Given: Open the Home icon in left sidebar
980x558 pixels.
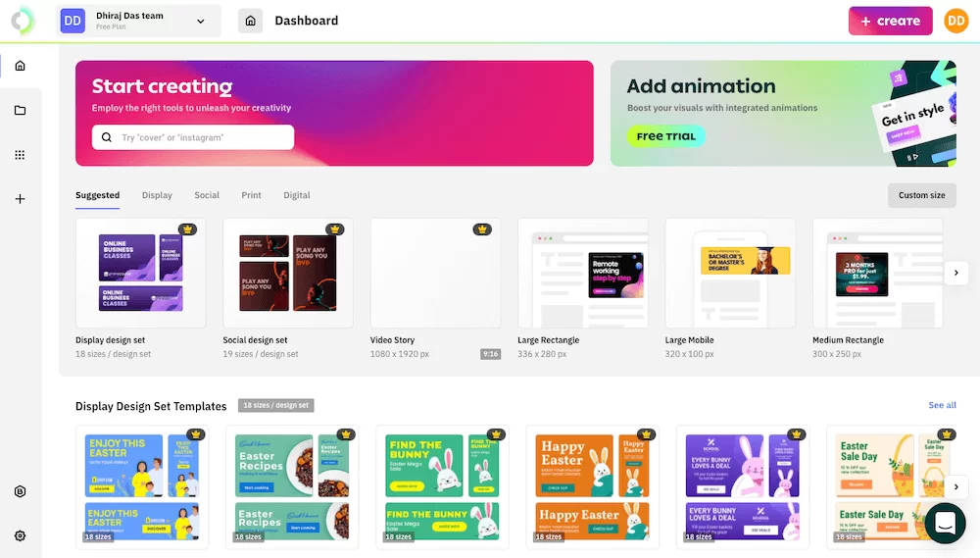Looking at the screenshot, I should tap(20, 66).
